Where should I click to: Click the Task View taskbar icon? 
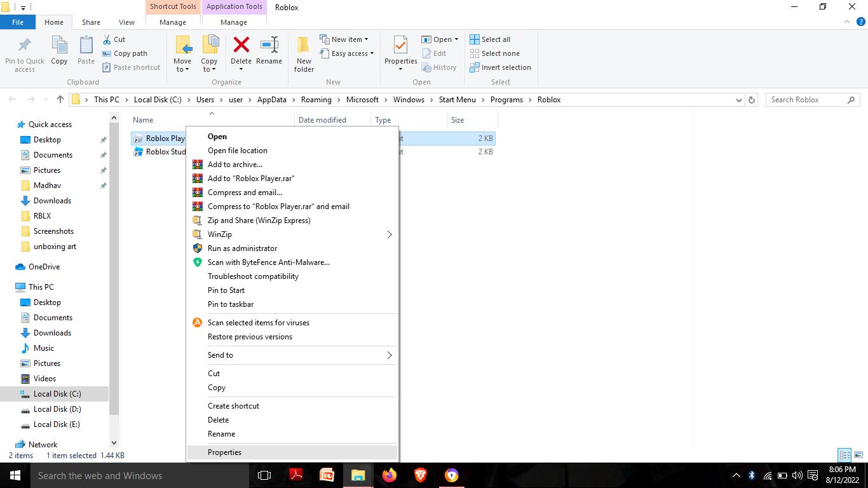pyautogui.click(x=264, y=475)
